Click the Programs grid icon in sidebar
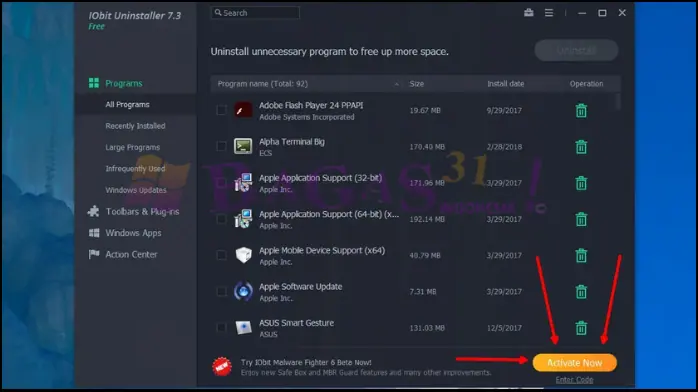This screenshot has height=392, width=698. 94,83
